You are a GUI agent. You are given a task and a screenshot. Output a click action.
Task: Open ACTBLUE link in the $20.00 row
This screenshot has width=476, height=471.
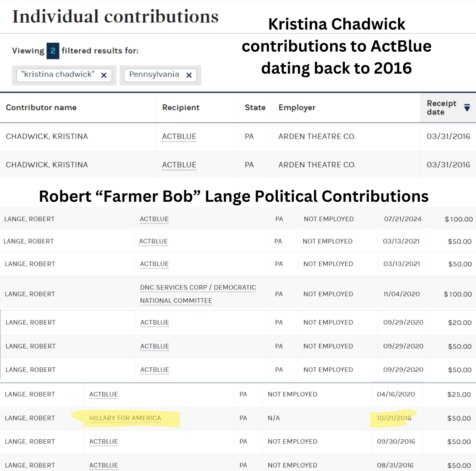[155, 323]
